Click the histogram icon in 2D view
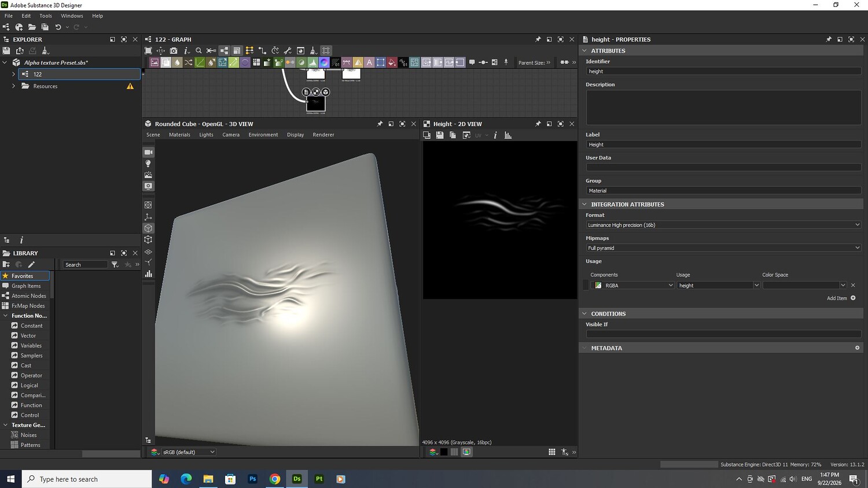868x488 pixels. 508,135
